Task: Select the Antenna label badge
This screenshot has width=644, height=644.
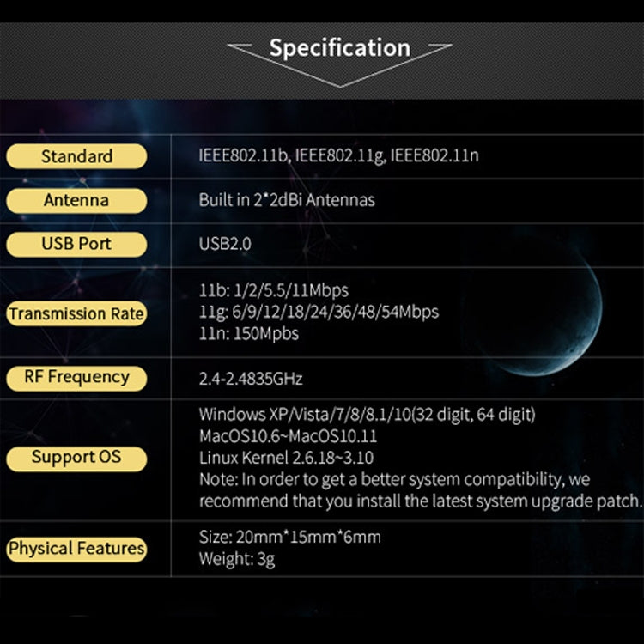Action: click(76, 200)
